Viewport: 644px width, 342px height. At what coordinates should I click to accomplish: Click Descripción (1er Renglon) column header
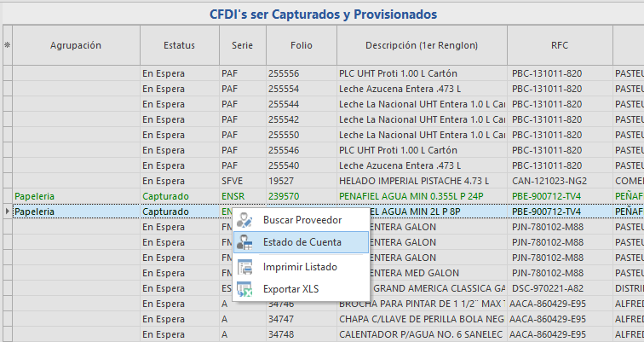point(422,45)
